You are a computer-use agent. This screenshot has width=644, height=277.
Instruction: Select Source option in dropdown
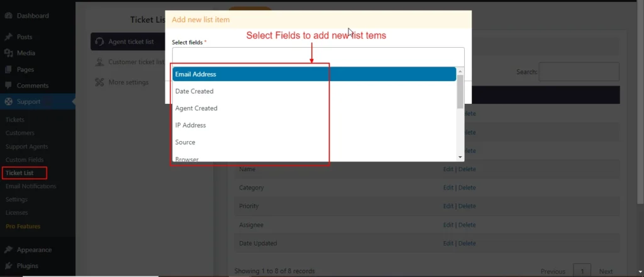[x=314, y=142]
